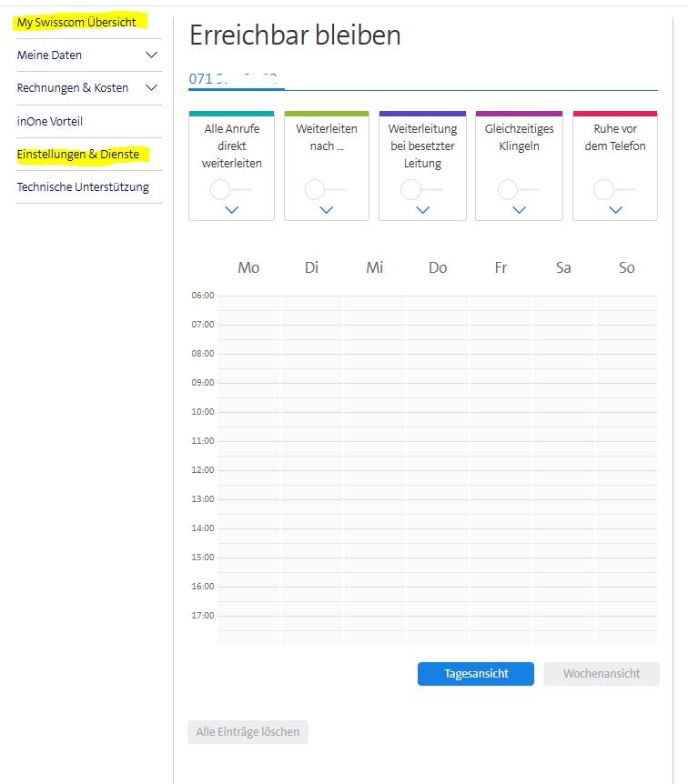Toggle 'Weiterleitung bei besetzter Leitung' switch
Screen dimensions: 688x784
tap(420, 189)
